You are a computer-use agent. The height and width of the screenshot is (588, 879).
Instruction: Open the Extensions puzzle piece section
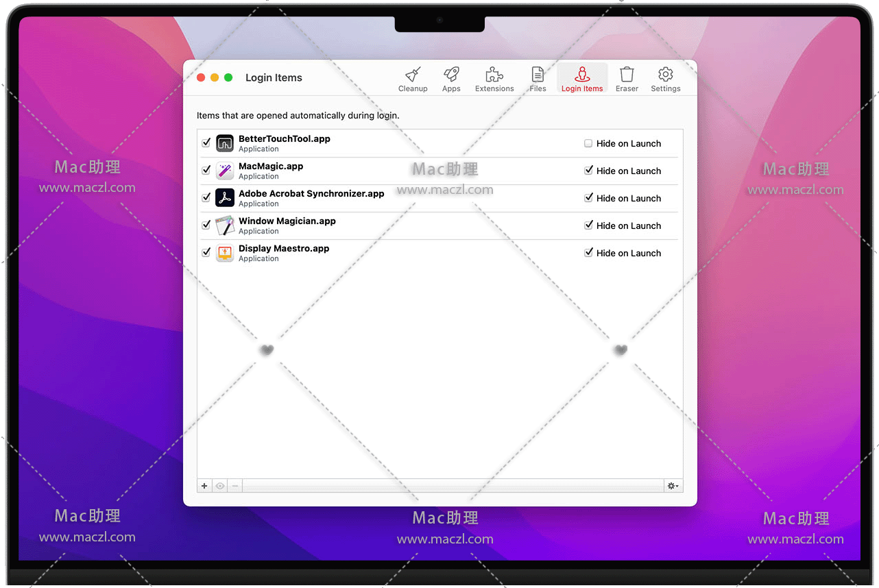point(494,79)
